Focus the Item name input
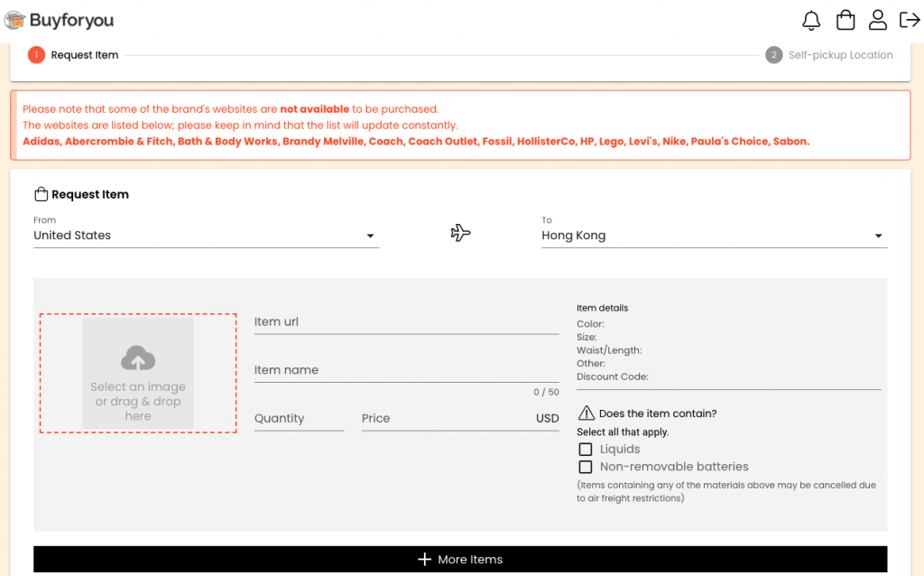The height and width of the screenshot is (576, 924). coord(406,370)
